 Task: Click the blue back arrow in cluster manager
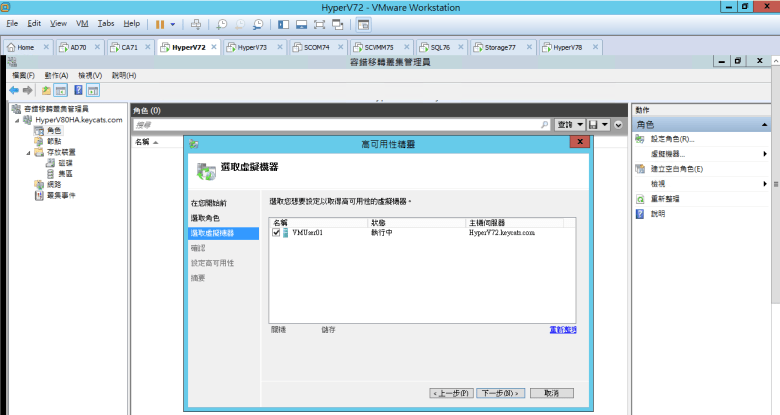[14, 90]
